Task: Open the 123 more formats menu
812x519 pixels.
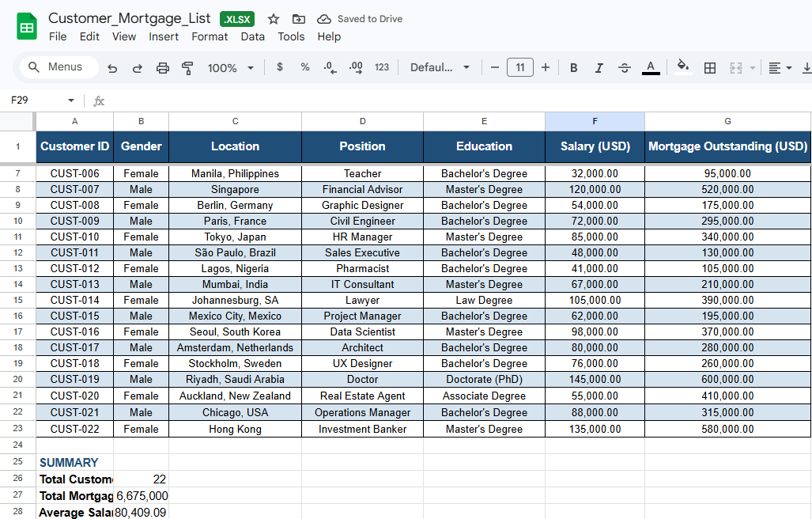Action: (382, 67)
